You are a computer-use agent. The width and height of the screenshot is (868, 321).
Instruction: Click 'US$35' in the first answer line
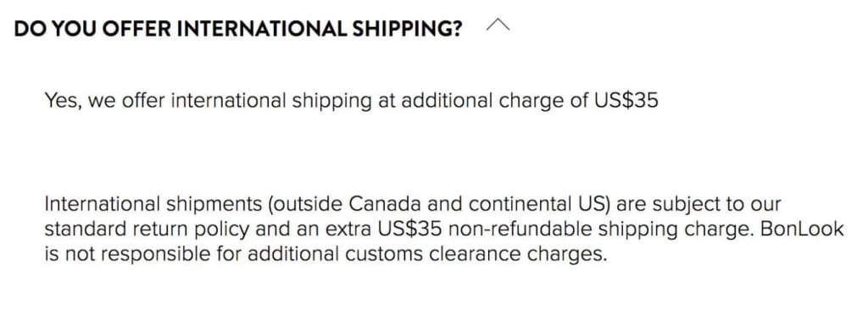[x=626, y=102]
